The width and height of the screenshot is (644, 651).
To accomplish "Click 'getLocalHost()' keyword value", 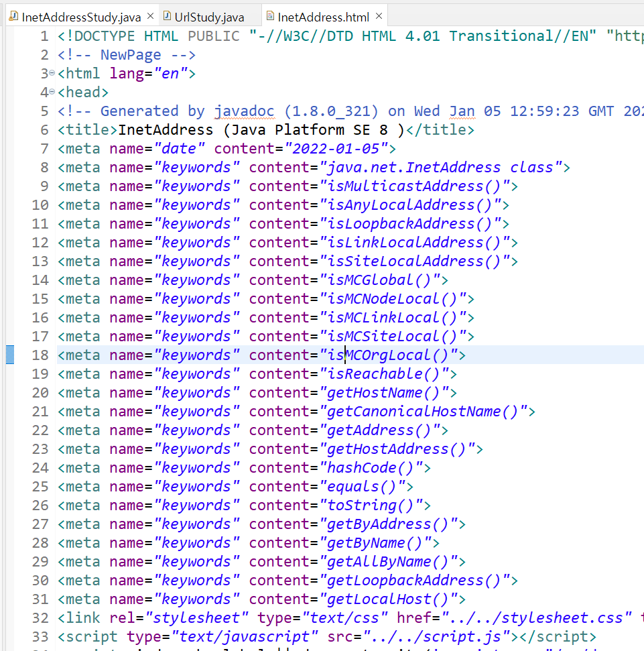I will 389,599.
